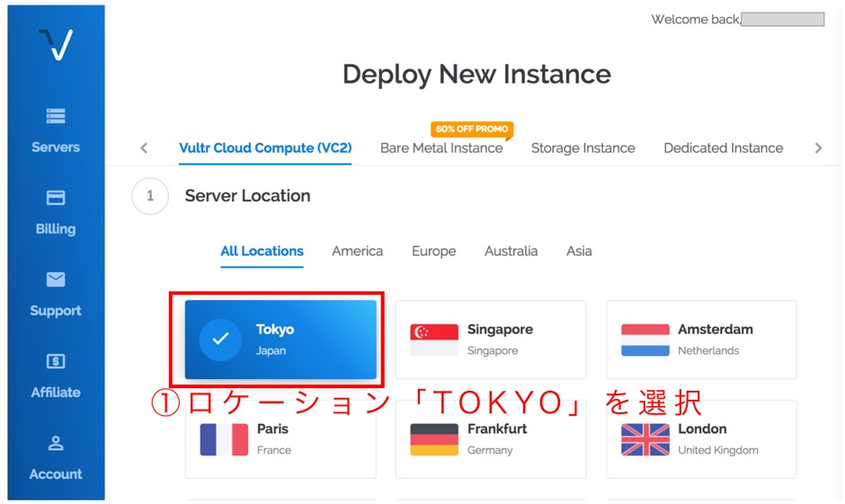This screenshot has height=504, width=845.
Task: Click the Singapore flag icon
Action: 434,340
